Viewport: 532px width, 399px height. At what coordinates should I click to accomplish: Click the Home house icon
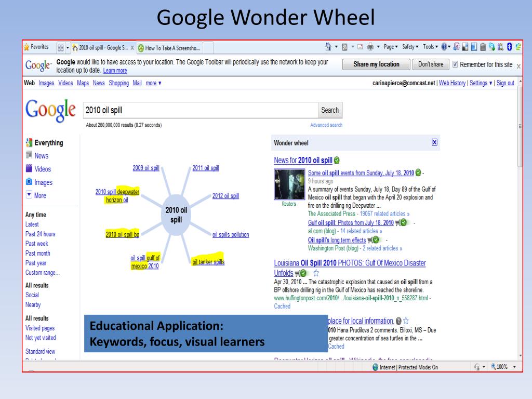tap(328, 47)
